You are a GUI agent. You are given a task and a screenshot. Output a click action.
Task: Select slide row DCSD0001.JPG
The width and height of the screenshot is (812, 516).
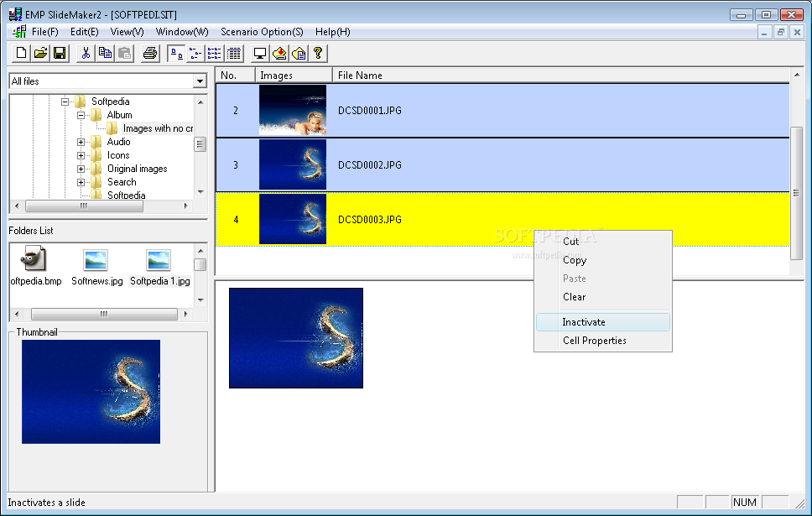point(502,111)
